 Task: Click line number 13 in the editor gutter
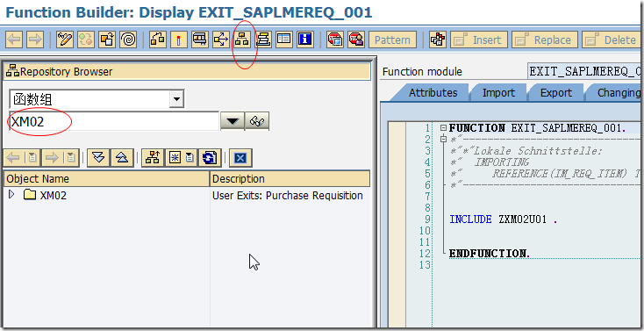[x=425, y=265]
